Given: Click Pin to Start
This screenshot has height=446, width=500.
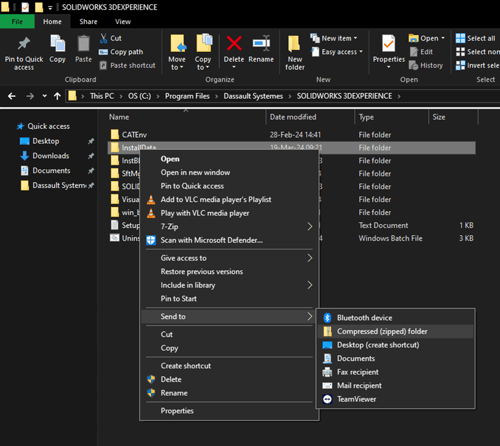Looking at the screenshot, I should click(229, 299).
